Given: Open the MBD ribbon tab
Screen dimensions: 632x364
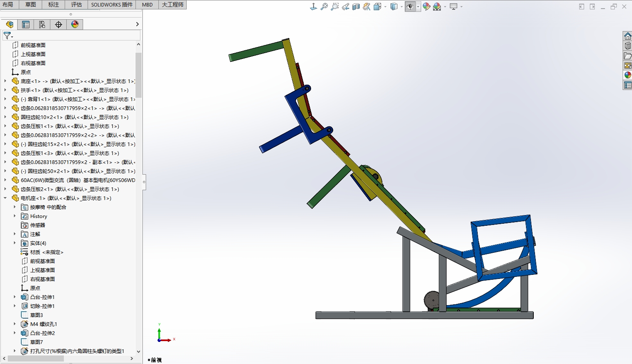Looking at the screenshot, I should tap(147, 4).
